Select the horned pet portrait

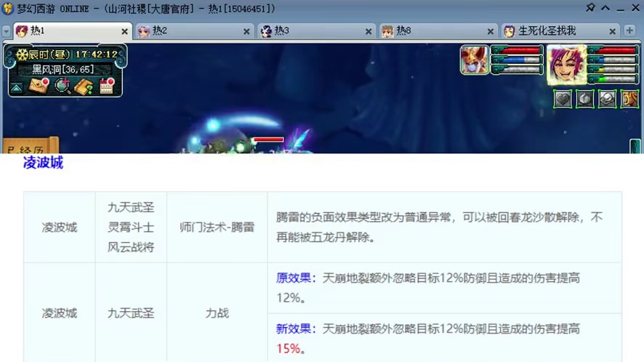475,60
